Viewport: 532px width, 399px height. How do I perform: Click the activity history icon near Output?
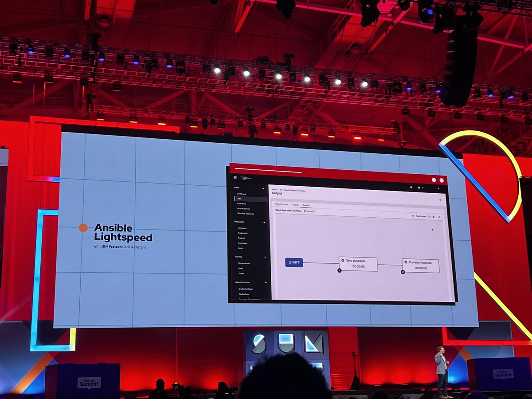[440, 199]
